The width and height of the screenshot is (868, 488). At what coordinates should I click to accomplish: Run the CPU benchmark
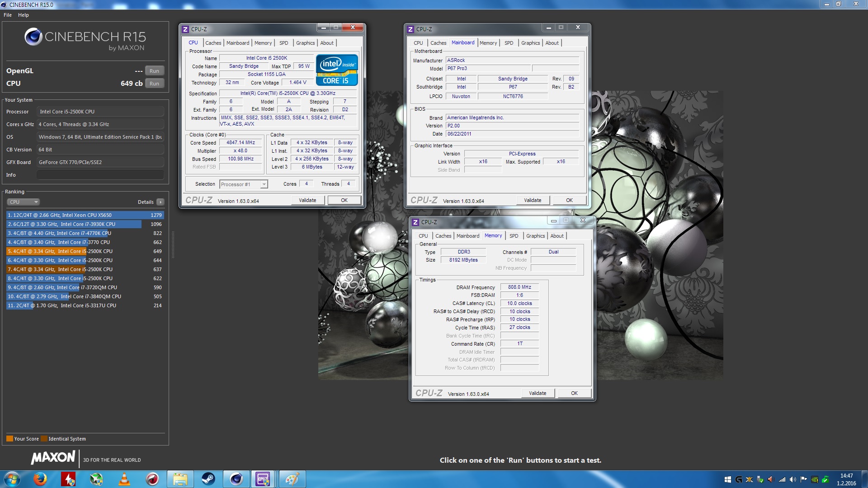click(155, 84)
